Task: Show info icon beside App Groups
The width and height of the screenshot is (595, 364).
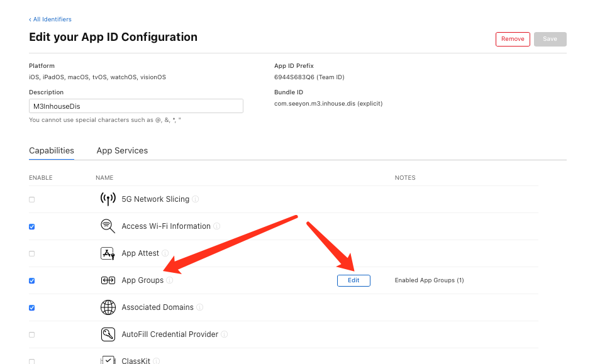Action: tap(170, 280)
